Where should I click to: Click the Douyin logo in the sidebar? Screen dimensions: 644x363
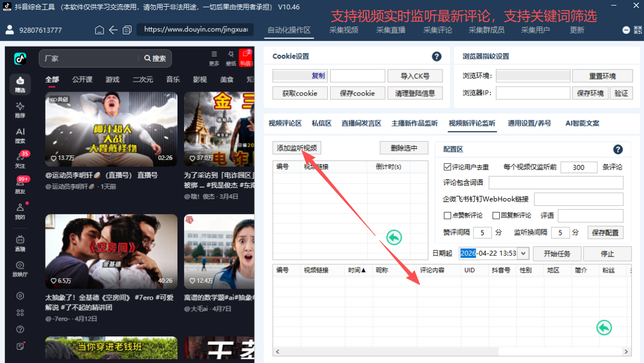tap(20, 59)
